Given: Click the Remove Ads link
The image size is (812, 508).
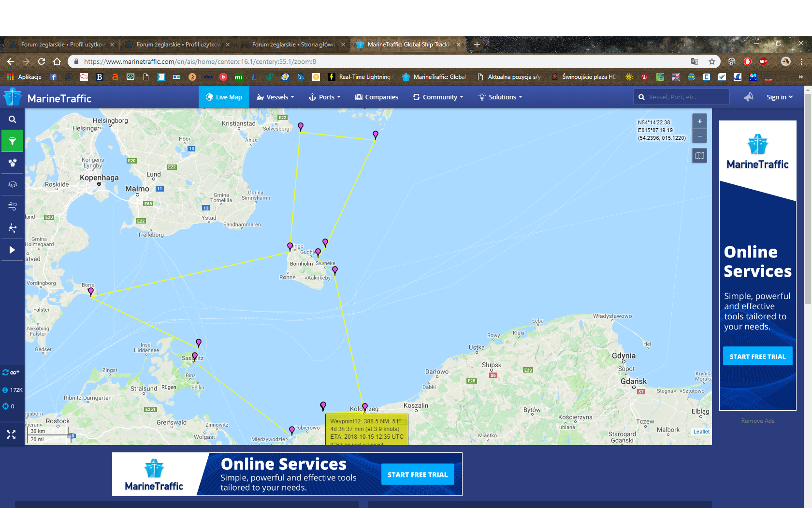Looking at the screenshot, I should [x=757, y=421].
